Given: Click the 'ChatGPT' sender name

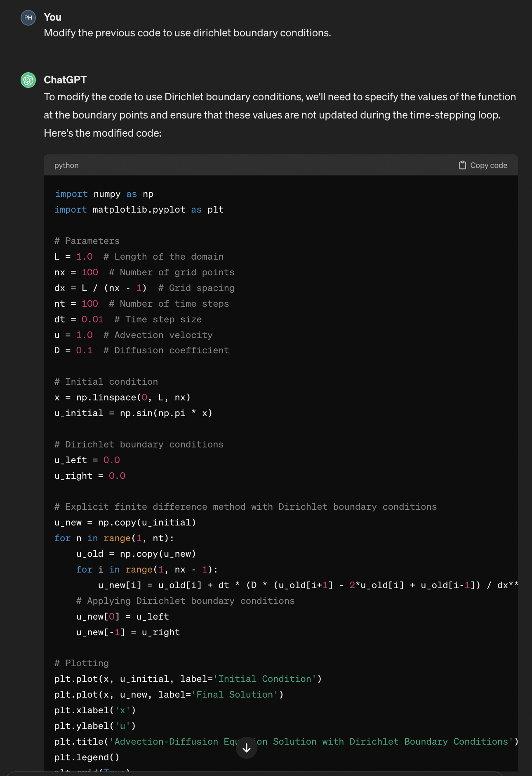Looking at the screenshot, I should pos(65,80).
